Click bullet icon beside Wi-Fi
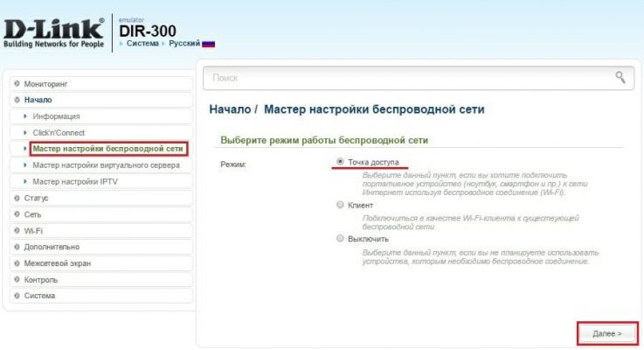644x350 pixels. (x=17, y=231)
